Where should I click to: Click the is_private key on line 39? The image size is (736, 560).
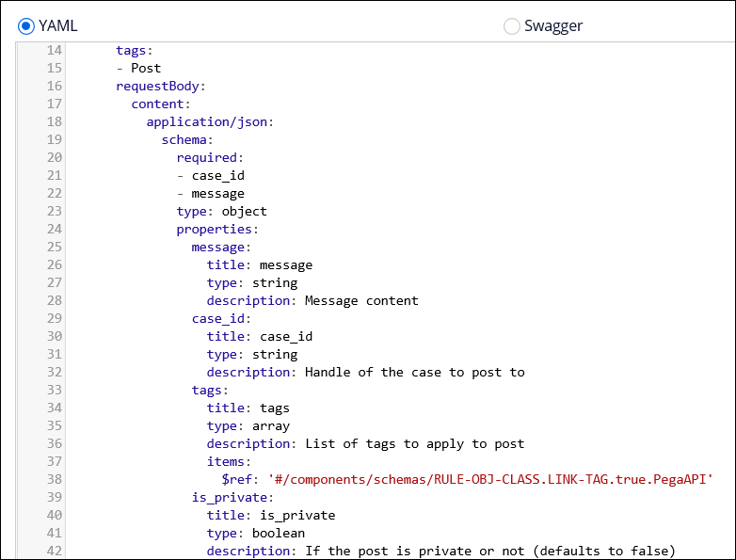tap(230, 497)
